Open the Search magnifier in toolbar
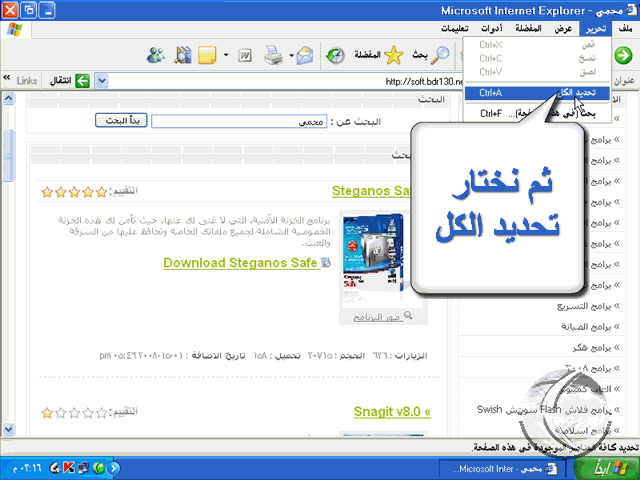This screenshot has width=640, height=480. (431, 55)
